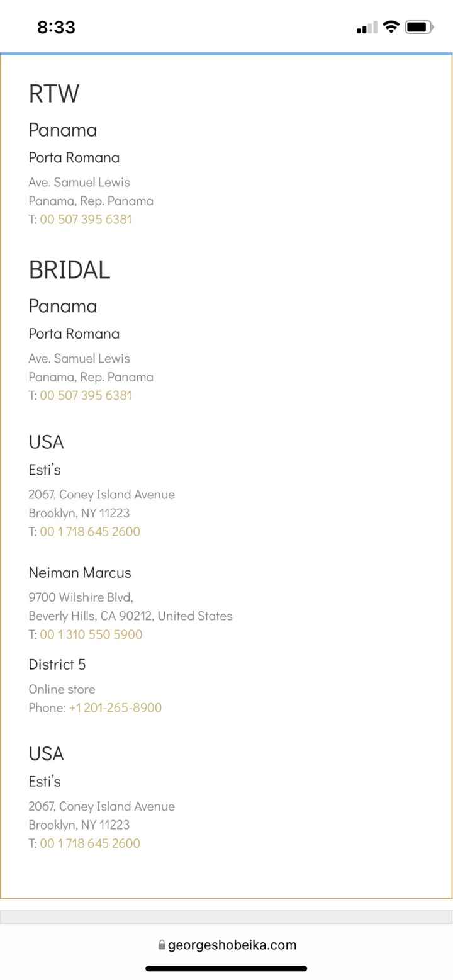Image resolution: width=453 pixels, height=980 pixels.
Task: Tap the Wi-Fi status icon
Action: (391, 27)
